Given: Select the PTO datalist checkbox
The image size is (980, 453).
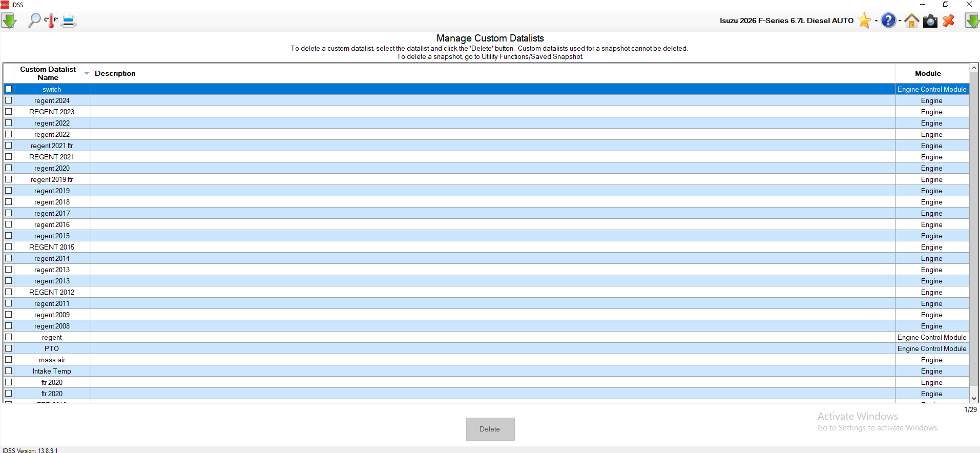Looking at the screenshot, I should click(9, 348).
